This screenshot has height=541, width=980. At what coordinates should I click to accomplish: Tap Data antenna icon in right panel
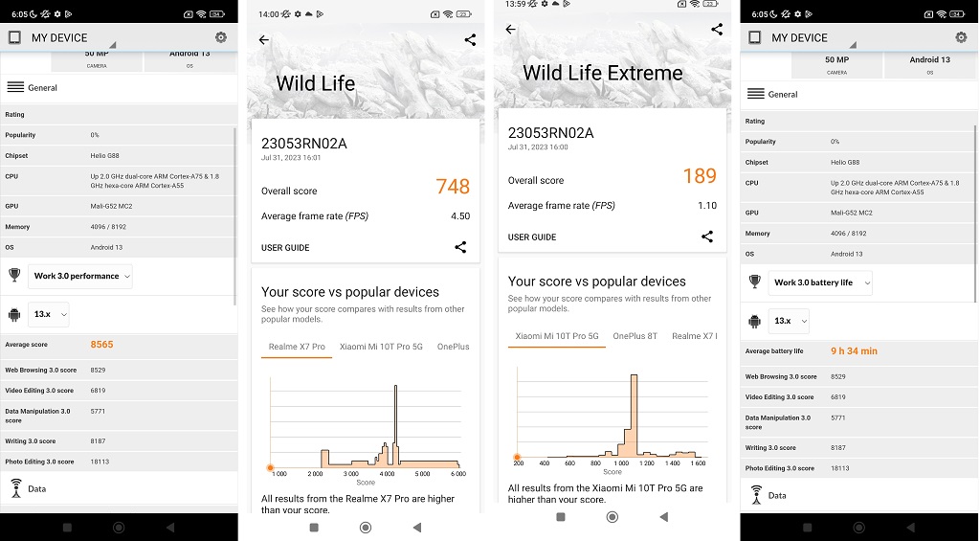click(x=756, y=495)
